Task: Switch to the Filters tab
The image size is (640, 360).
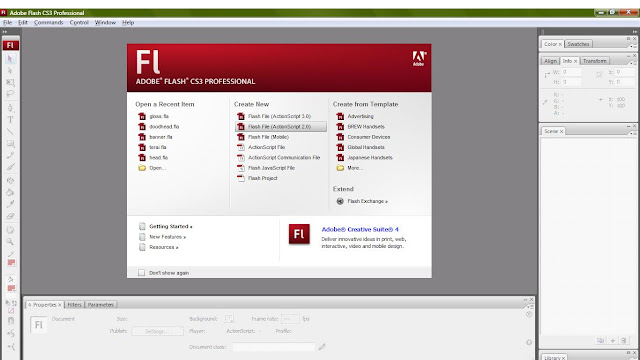Action: coord(74,305)
